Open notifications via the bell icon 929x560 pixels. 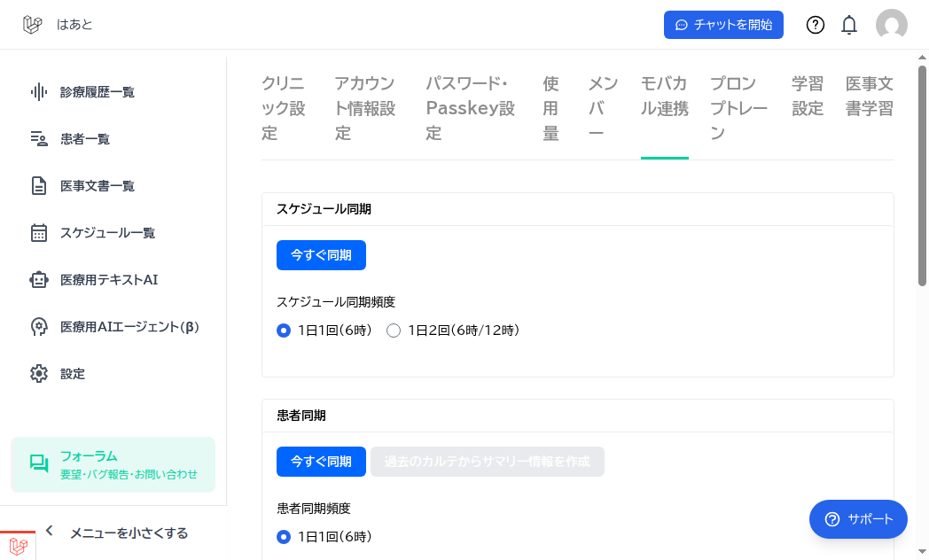point(848,25)
